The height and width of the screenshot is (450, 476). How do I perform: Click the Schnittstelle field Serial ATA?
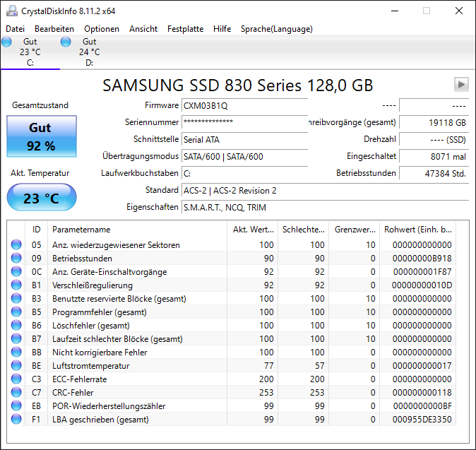tap(244, 139)
